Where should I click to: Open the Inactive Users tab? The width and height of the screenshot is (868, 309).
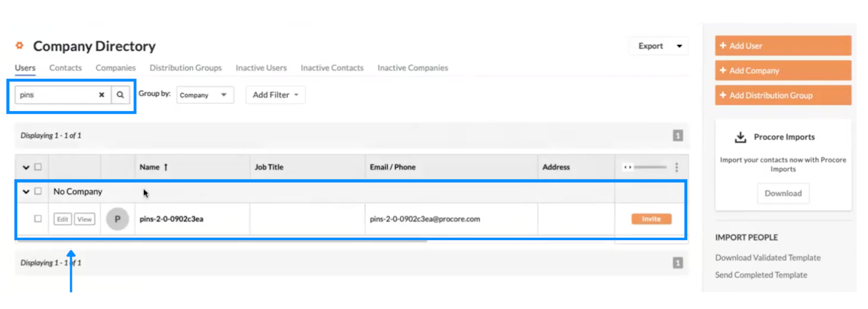click(x=261, y=68)
